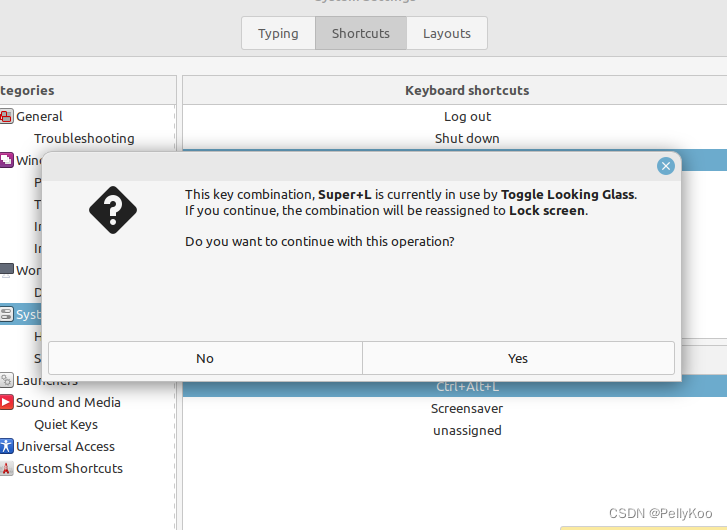Click the Workspaces monitor icon
The width and height of the screenshot is (727, 530).
pyautogui.click(x=6, y=270)
